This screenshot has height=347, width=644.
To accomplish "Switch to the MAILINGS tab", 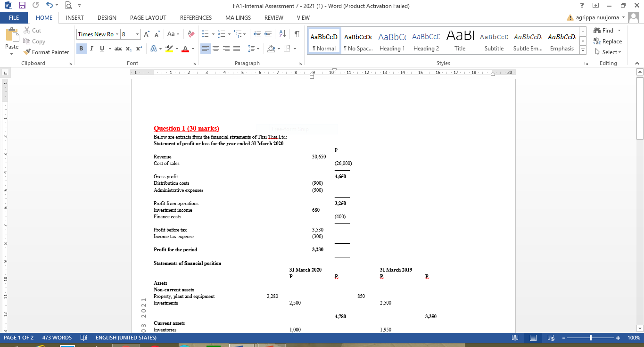I will tap(238, 17).
